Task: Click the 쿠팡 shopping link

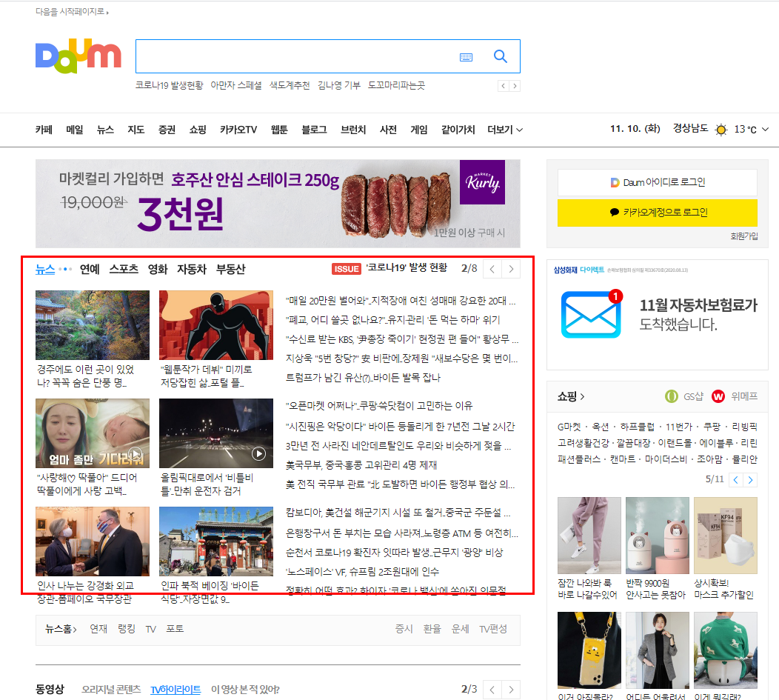Action: pos(712,427)
